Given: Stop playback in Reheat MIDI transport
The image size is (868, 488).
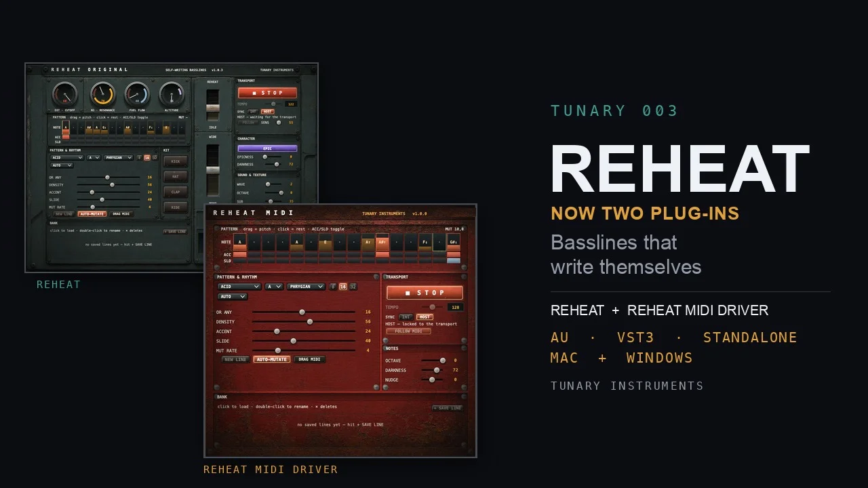Looking at the screenshot, I should (425, 293).
